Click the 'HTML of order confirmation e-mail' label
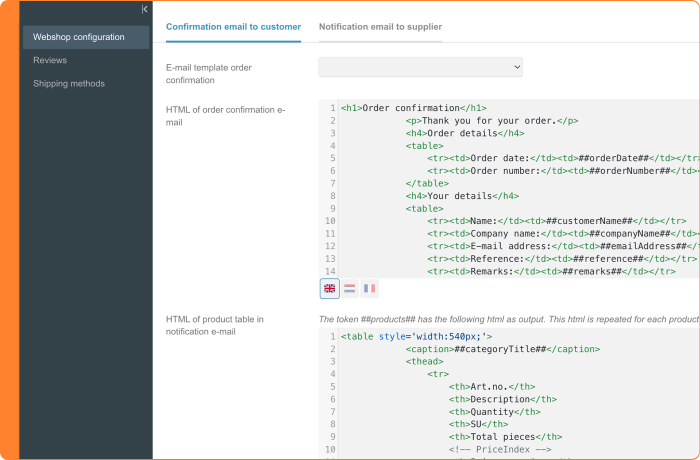This screenshot has width=700, height=460. point(225,116)
